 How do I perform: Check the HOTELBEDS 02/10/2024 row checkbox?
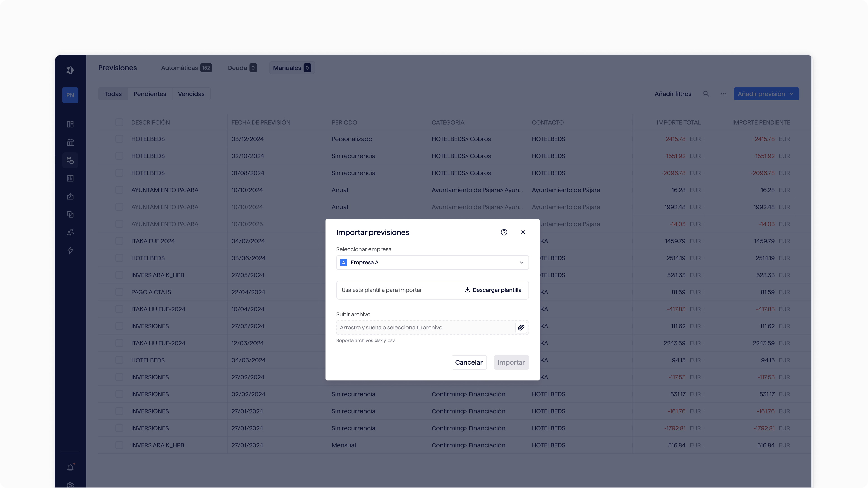pos(119,156)
